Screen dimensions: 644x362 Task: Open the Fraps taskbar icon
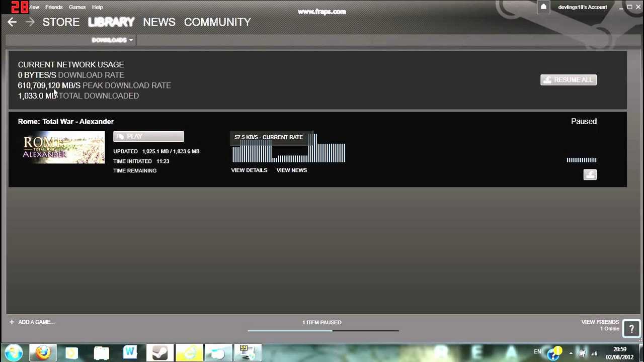point(247,352)
